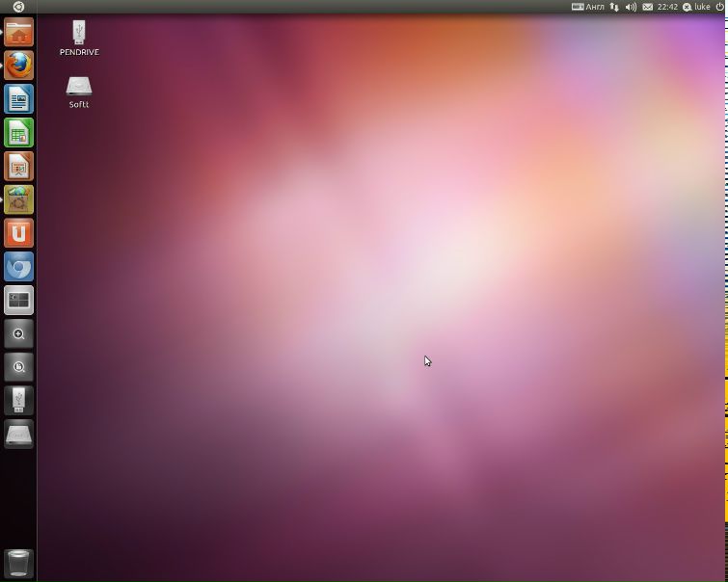Open LibreOffice Writer from the launcher
Screen dimensions: 728x582
click(18, 99)
